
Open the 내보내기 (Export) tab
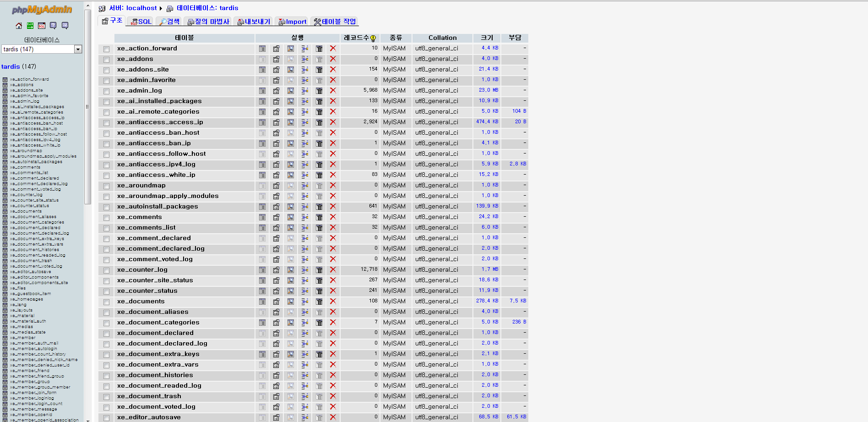254,21
